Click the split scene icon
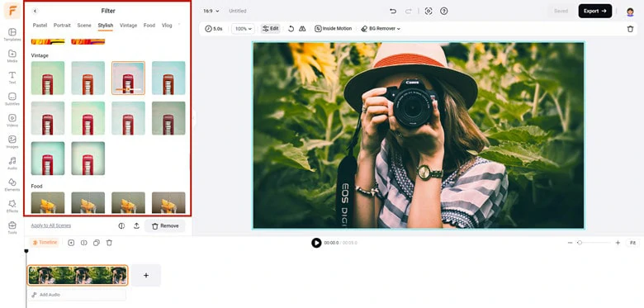The image size is (644, 308). (x=83, y=243)
